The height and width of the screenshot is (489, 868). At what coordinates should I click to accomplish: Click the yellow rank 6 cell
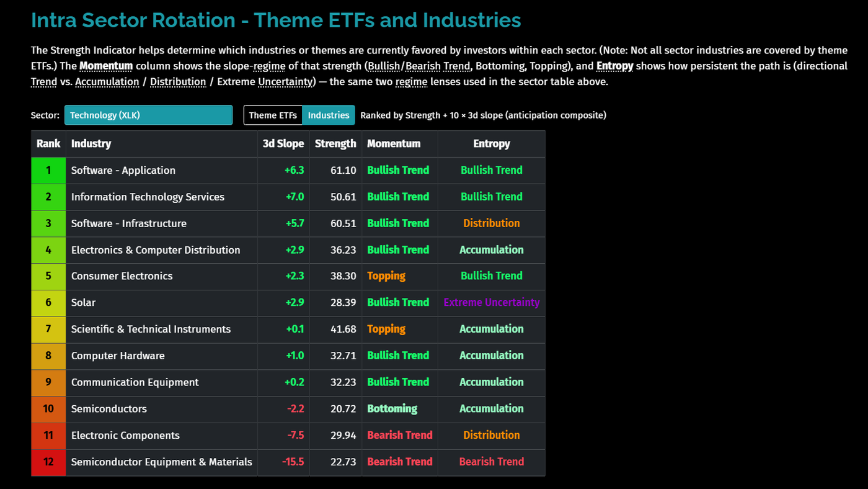[x=48, y=302]
